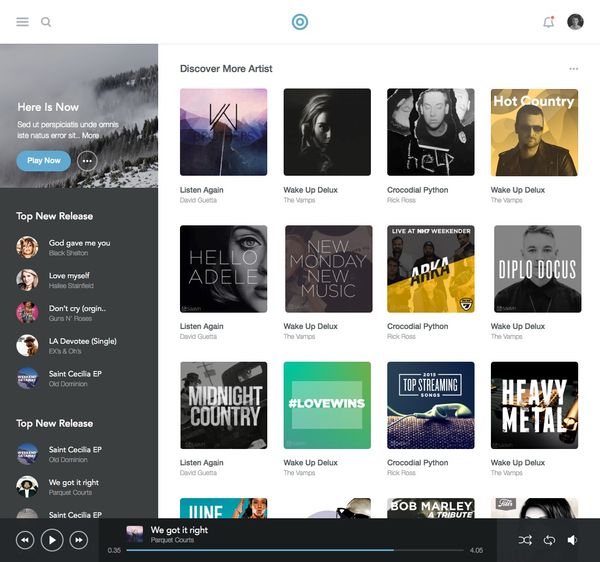600x562 pixels.
Task: Click avatar next to 'Don't cry'
Action: pyautogui.click(x=27, y=313)
